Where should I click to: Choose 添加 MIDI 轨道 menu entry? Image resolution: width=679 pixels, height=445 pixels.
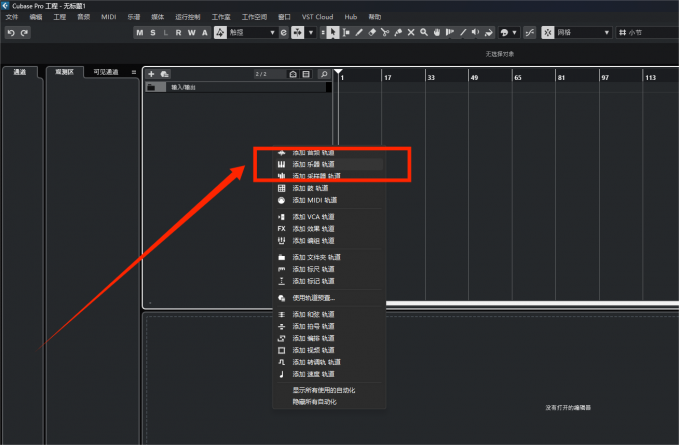click(329, 200)
